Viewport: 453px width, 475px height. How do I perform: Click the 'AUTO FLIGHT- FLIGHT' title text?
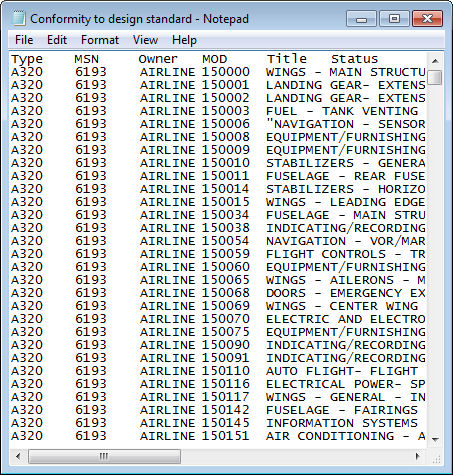point(342,371)
